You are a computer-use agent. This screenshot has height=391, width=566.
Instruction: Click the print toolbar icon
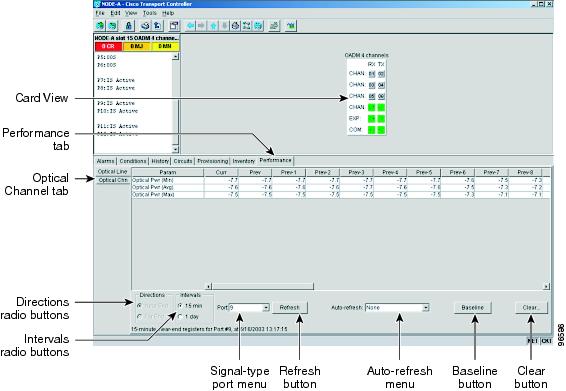click(x=145, y=26)
